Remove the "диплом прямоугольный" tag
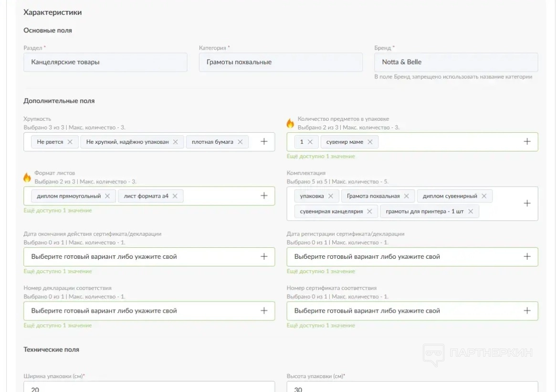 [107, 196]
